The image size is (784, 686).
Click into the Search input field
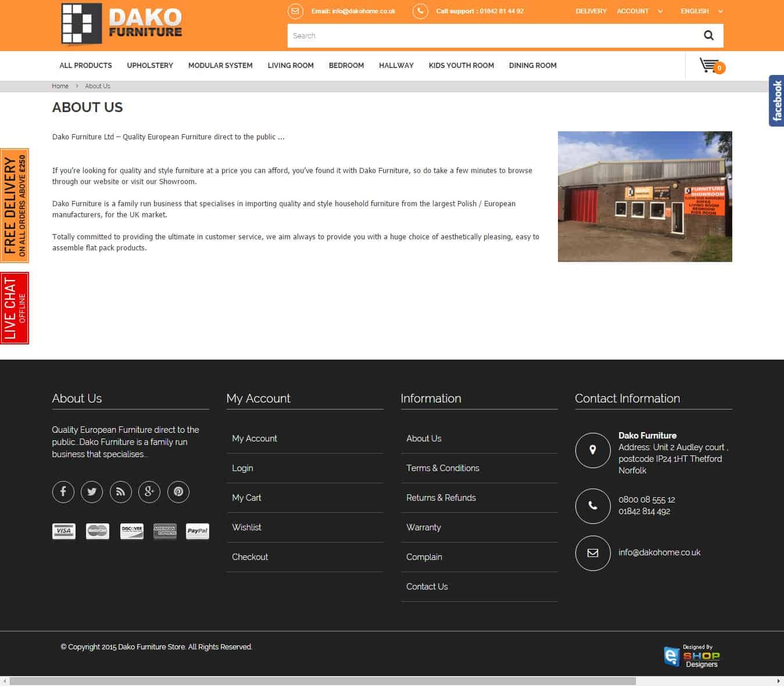point(488,35)
